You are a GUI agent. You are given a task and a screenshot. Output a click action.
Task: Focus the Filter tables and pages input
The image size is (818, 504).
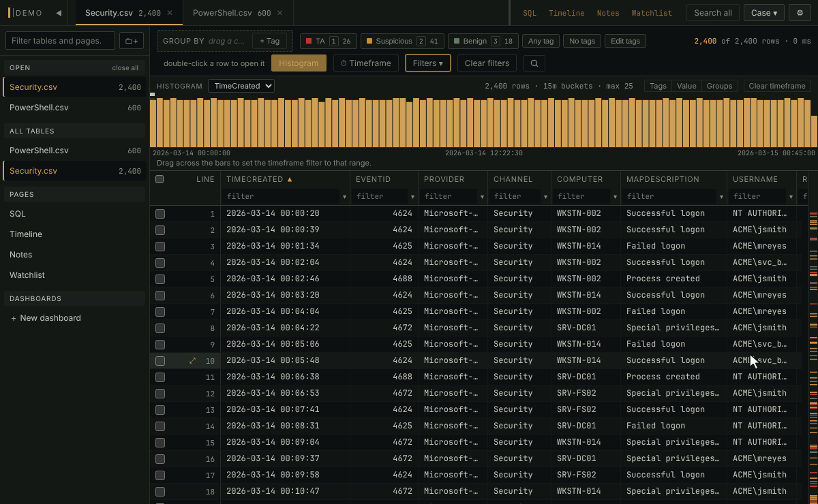tap(61, 41)
